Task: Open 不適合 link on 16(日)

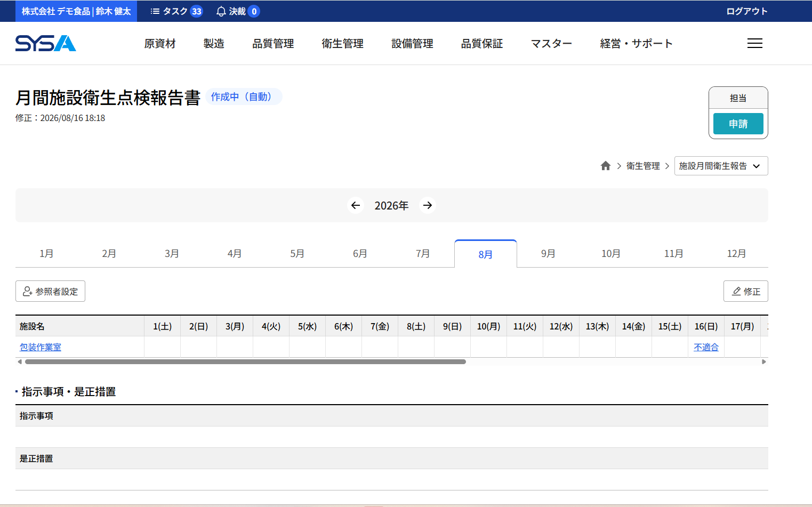Action: click(706, 347)
